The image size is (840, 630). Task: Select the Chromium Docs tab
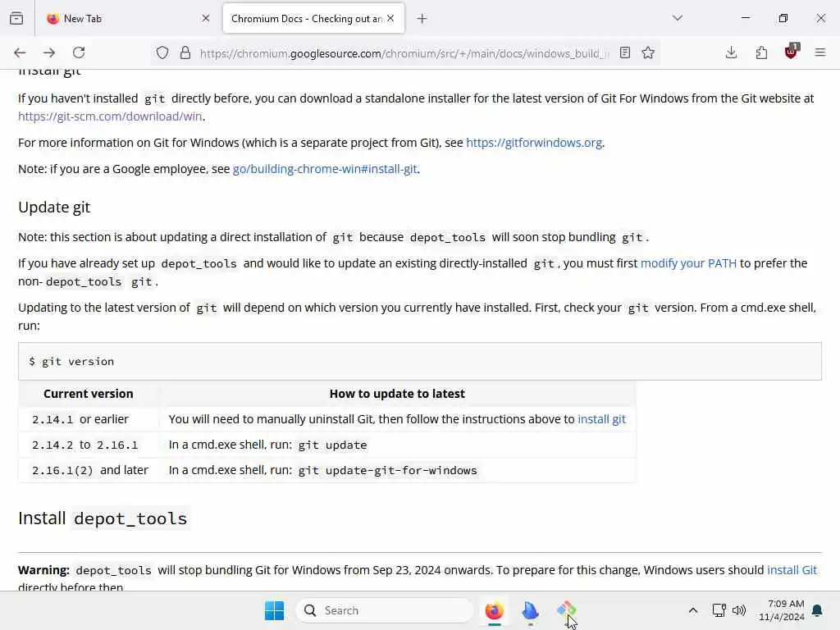click(313, 18)
